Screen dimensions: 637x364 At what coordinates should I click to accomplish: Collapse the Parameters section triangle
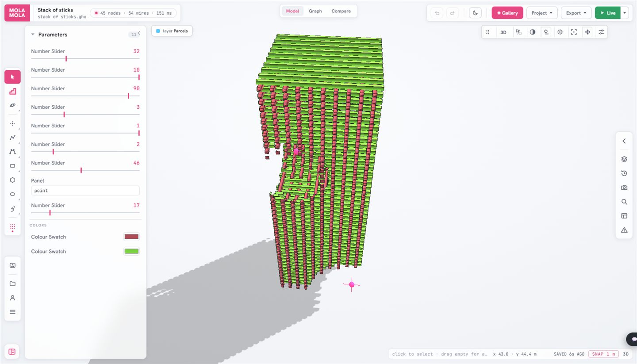point(33,34)
